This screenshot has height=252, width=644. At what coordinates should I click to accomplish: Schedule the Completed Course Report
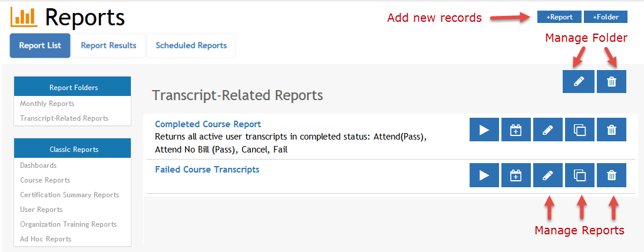click(x=516, y=130)
